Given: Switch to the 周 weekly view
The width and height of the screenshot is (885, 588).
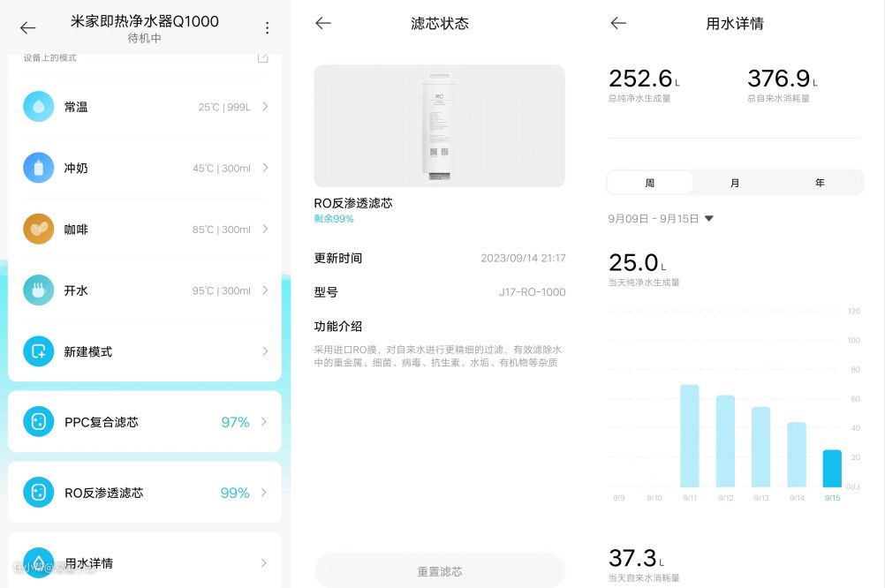Looking at the screenshot, I should (x=650, y=183).
